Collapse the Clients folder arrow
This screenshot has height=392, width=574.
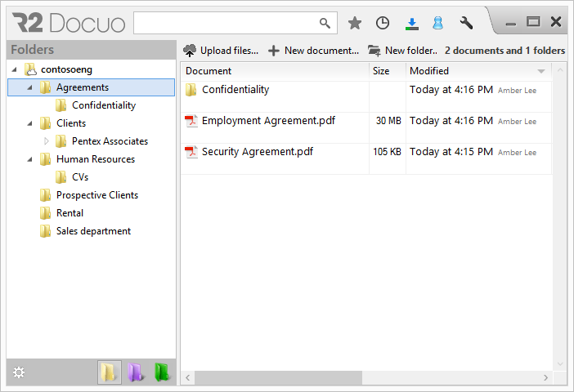[x=30, y=123]
